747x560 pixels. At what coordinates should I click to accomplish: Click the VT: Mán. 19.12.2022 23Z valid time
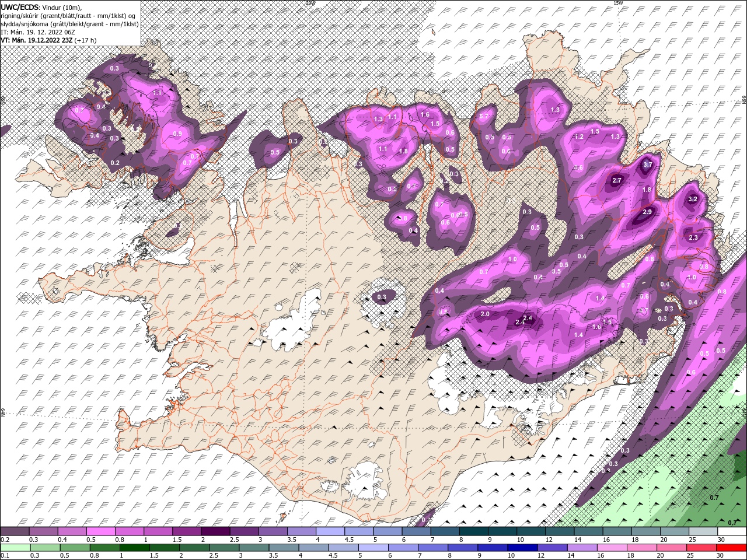[36, 40]
